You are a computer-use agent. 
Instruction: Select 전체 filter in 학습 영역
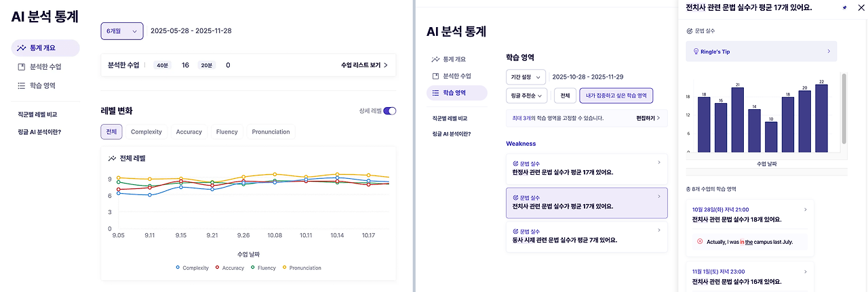(x=565, y=96)
